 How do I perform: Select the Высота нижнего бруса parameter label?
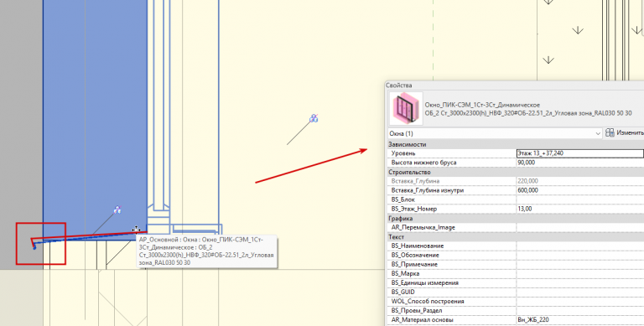(423, 163)
